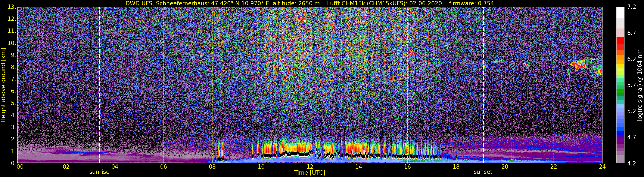Click the colorbar value '5.7'
This screenshot has width=644, height=177.
[632, 85]
